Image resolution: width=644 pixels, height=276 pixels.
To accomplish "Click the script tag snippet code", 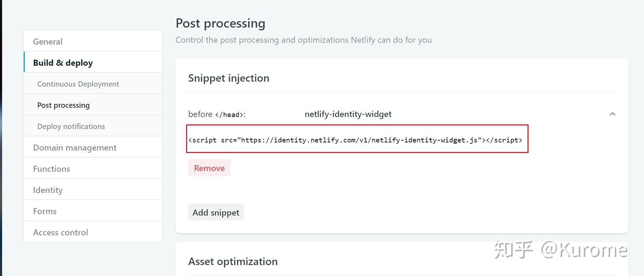I will click(x=355, y=140).
